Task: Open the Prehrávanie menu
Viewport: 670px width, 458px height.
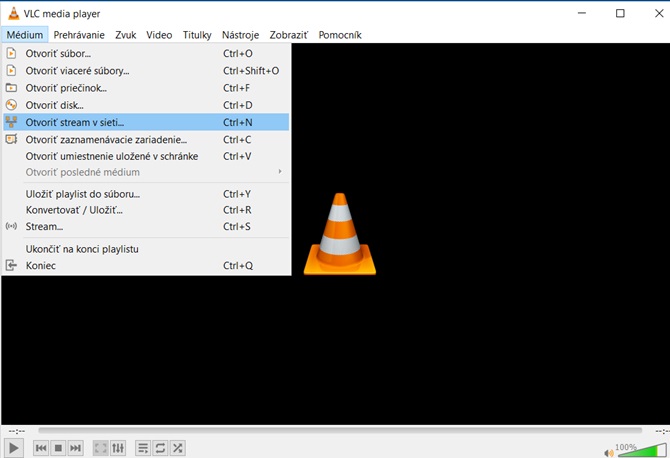Action: [80, 35]
